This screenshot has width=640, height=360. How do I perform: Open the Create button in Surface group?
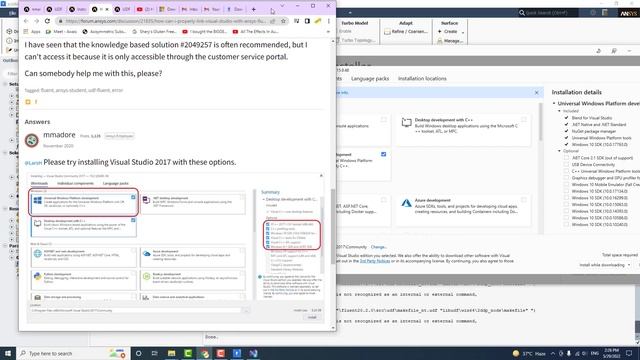(451, 31)
